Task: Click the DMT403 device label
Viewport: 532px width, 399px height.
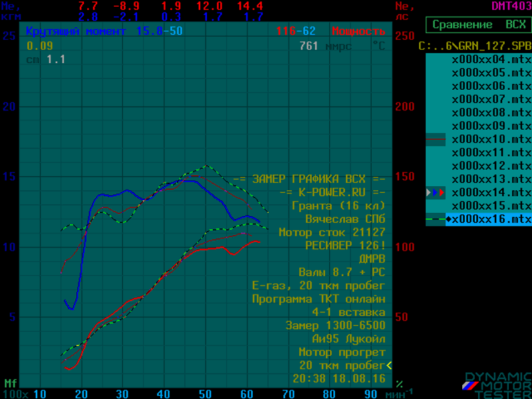Action: tap(511, 6)
